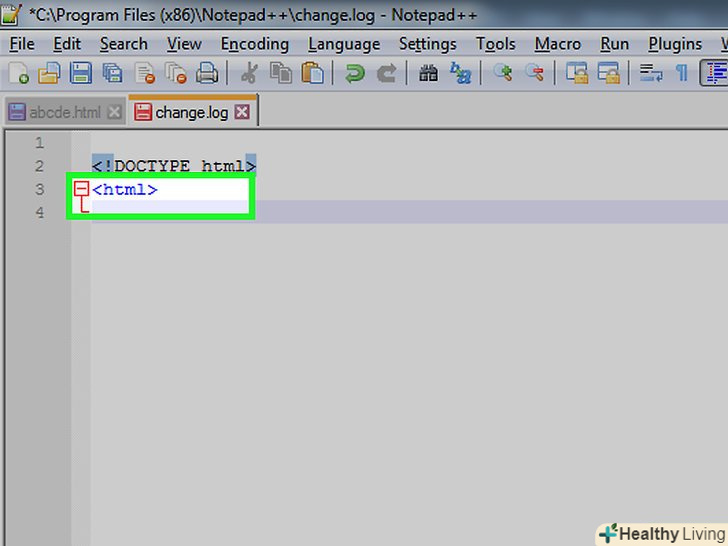Viewport: 728px width, 546px height.
Task: Close the change.log tab
Action: click(242, 112)
